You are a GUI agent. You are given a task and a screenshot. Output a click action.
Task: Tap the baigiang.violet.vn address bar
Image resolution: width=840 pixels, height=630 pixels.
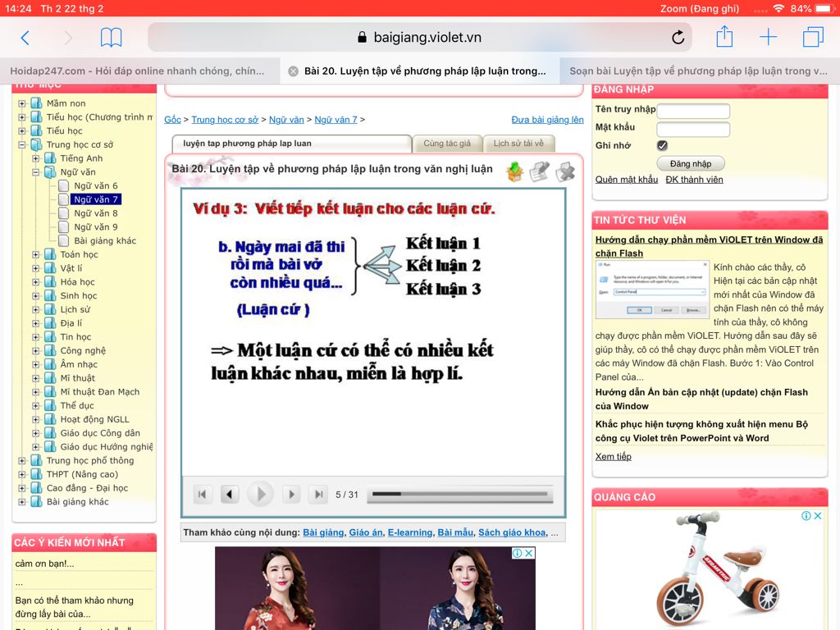(420, 37)
